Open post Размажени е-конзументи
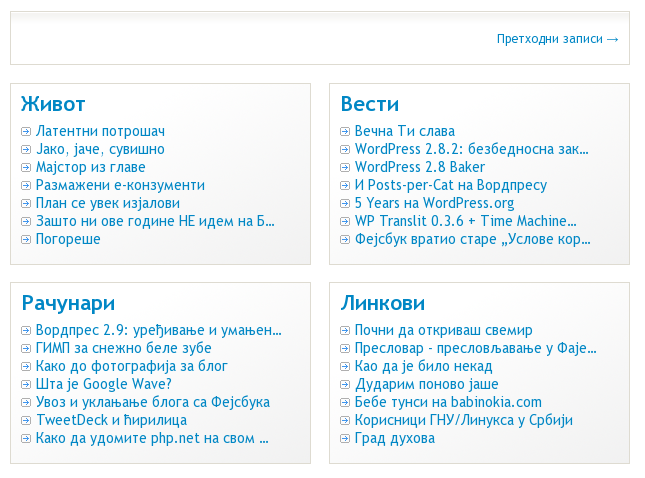 120,185
